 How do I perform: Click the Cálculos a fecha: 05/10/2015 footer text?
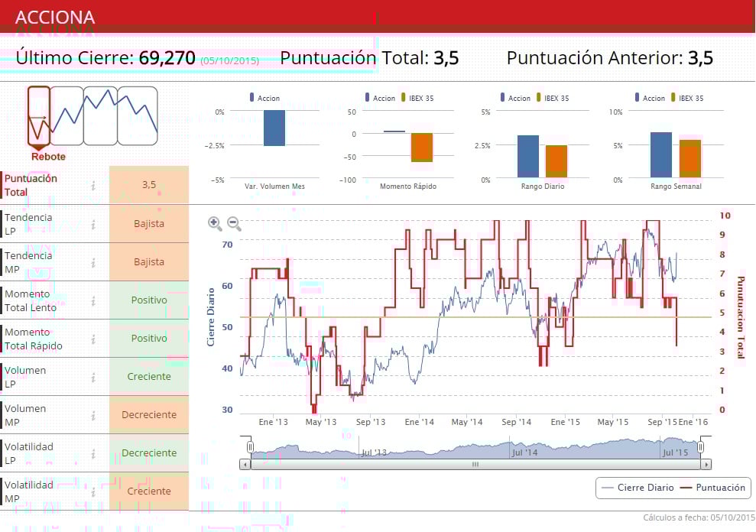[699, 517]
